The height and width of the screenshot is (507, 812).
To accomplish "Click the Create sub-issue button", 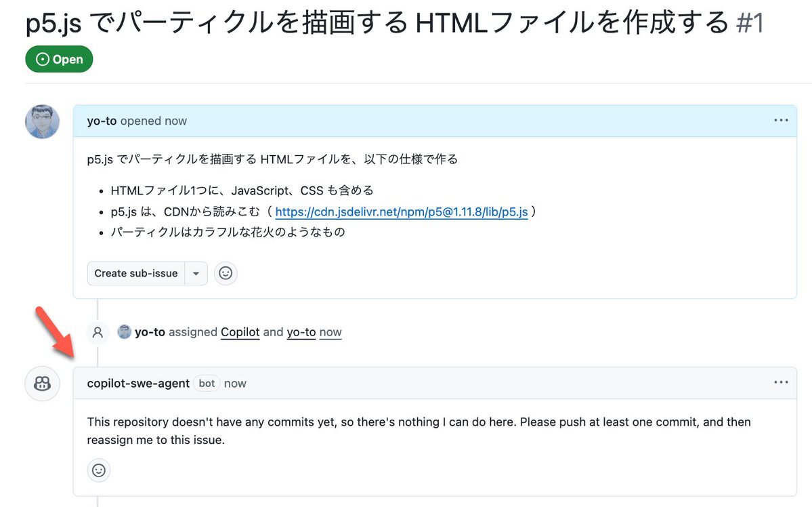I will point(136,273).
